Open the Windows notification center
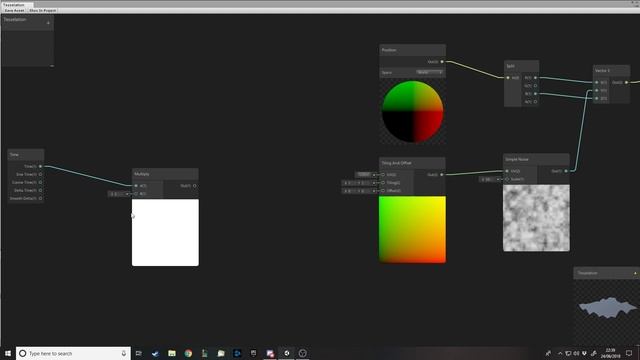Viewport: 640px width, 360px height. click(629, 353)
